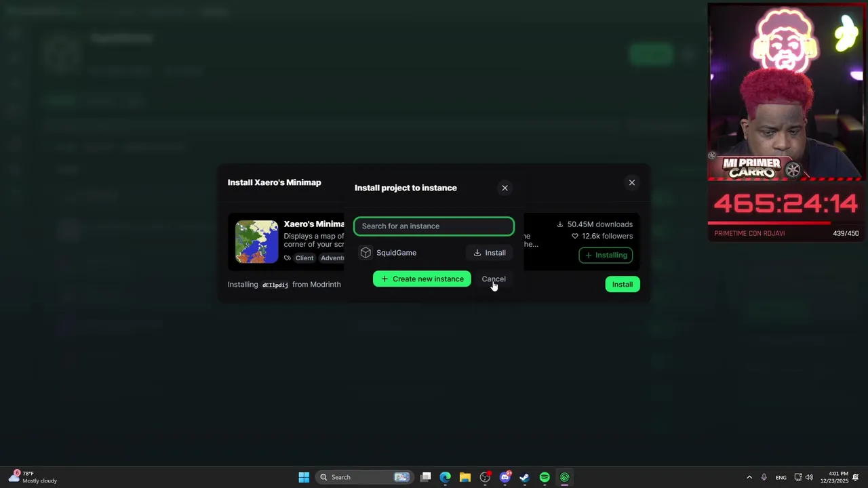
Task: Click the 'from Modrinth' installing text
Action: (x=317, y=284)
